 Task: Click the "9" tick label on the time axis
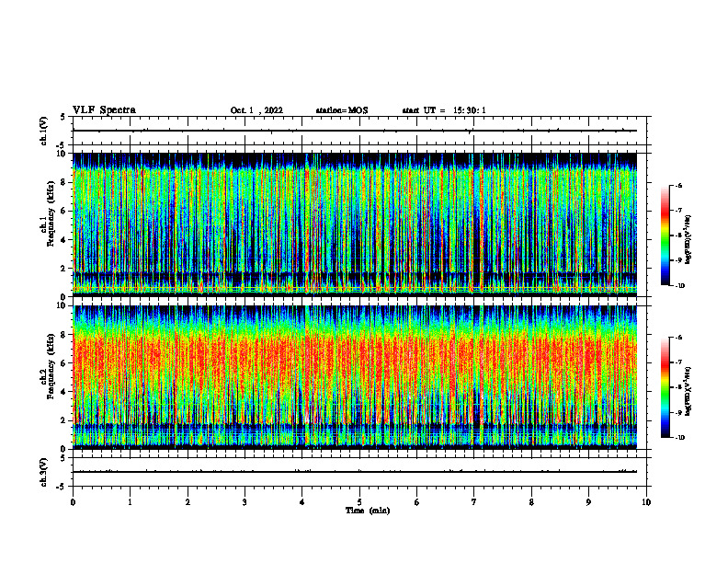pos(588,502)
